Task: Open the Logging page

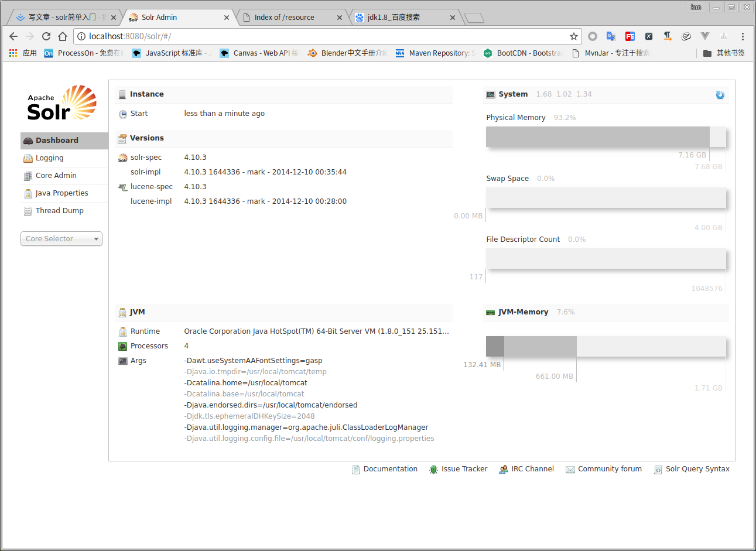Action: (x=64, y=158)
